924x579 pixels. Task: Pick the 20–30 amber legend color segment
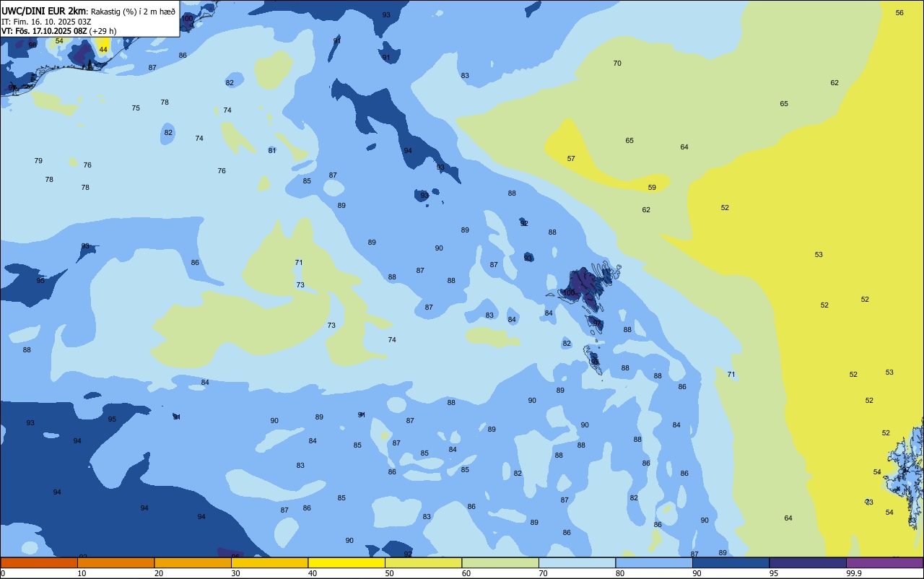[193, 562]
